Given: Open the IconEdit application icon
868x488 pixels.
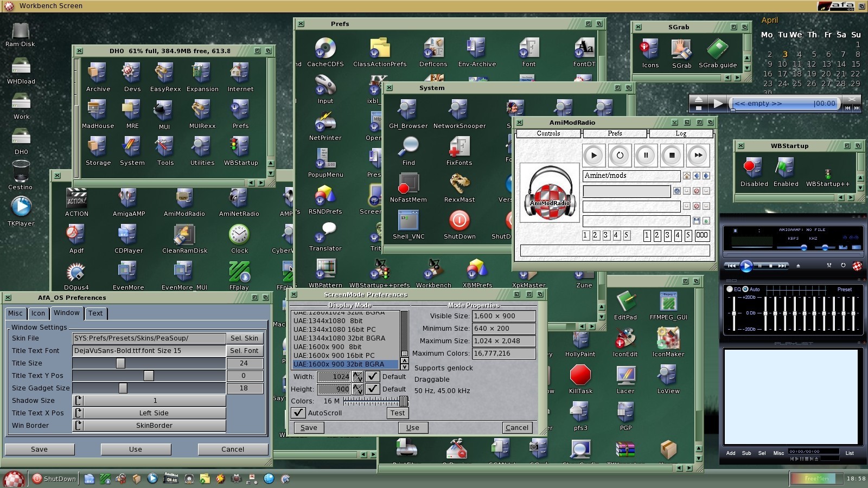Looking at the screenshot, I should pyautogui.click(x=625, y=339).
